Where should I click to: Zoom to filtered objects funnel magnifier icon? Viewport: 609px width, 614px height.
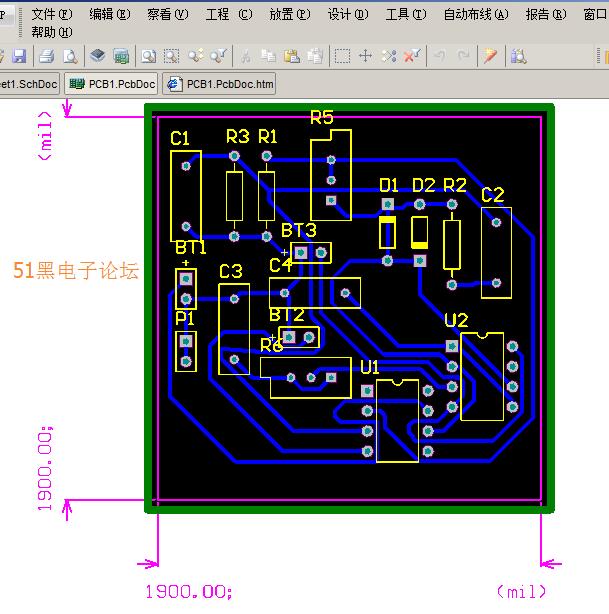(x=219, y=56)
